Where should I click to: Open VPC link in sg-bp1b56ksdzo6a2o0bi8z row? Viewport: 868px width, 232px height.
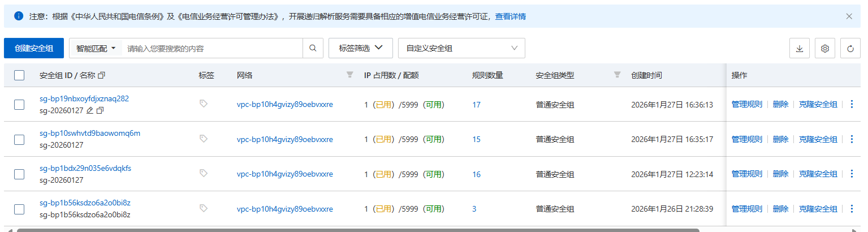[285, 209]
